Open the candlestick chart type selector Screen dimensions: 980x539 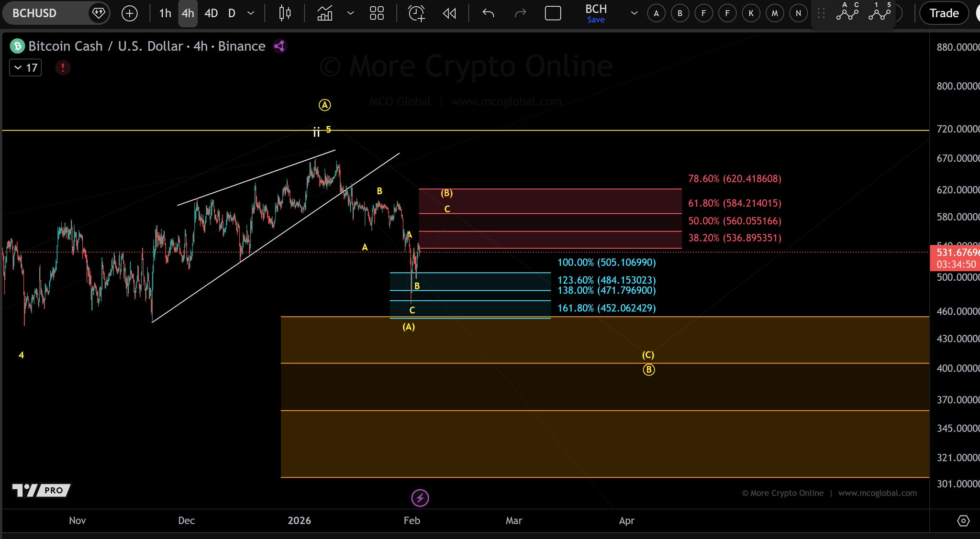(x=285, y=13)
